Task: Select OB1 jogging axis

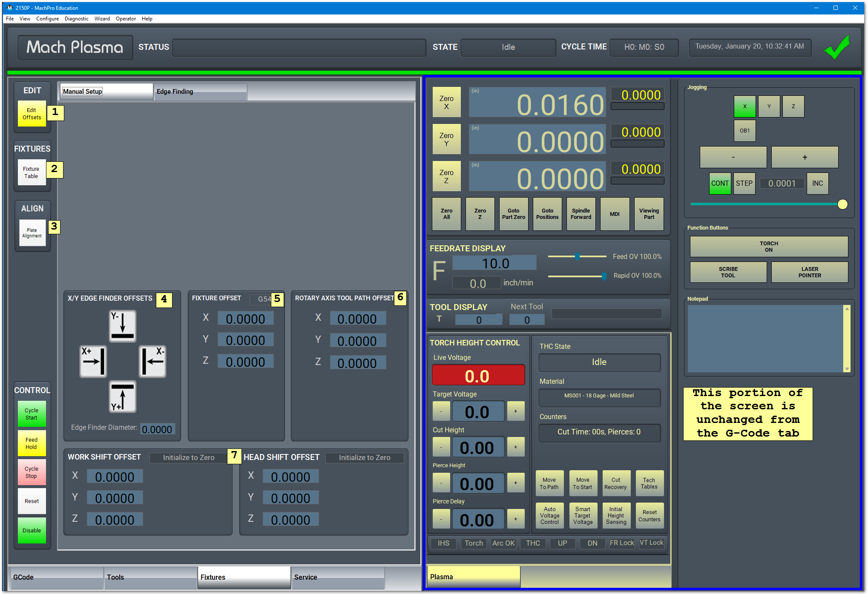Action: 744,131
